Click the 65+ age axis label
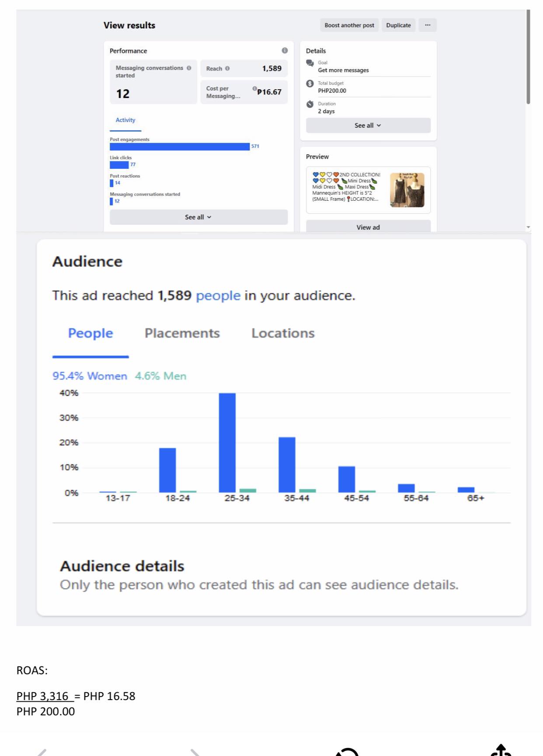Image resolution: width=543 pixels, height=756 pixels. pos(476,498)
